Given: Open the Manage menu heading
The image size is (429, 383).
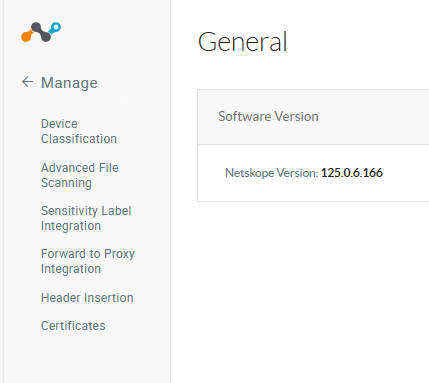Looking at the screenshot, I should [x=69, y=83].
